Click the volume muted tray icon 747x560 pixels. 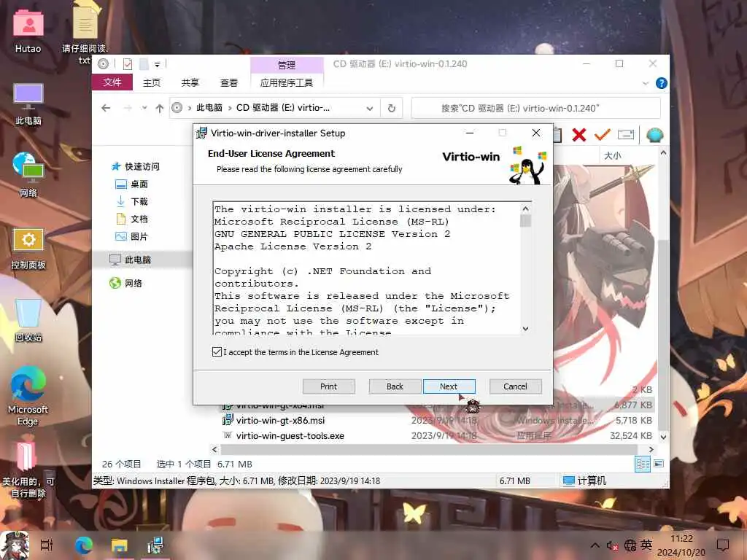point(612,545)
